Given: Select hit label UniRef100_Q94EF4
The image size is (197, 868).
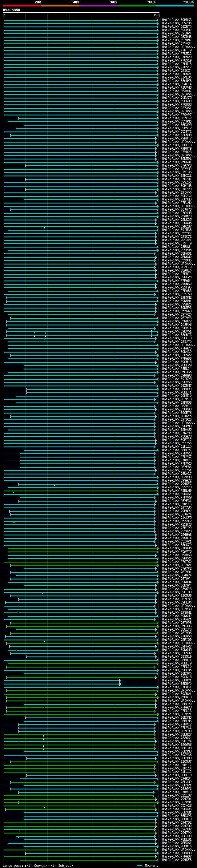Looking at the screenshot, I should click(176, 84).
